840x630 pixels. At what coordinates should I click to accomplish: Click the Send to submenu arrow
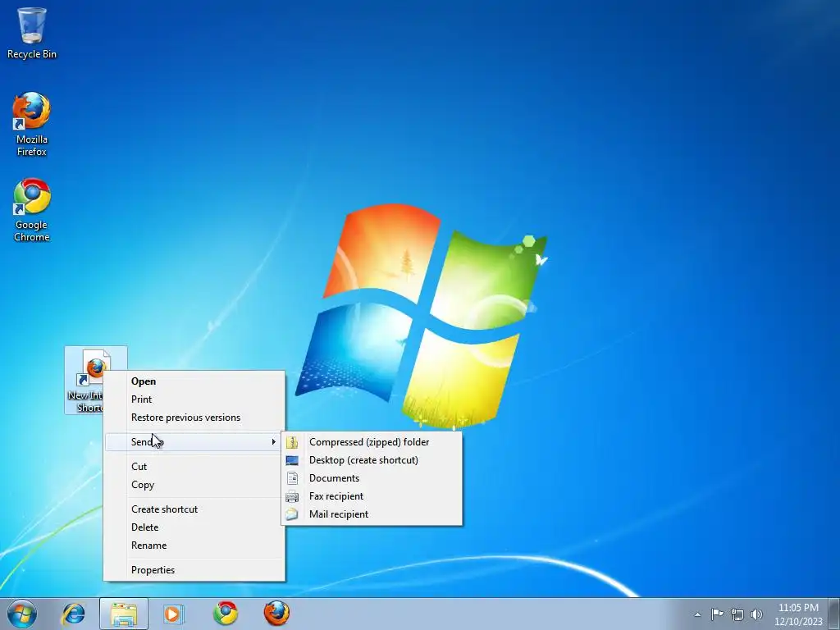click(274, 442)
